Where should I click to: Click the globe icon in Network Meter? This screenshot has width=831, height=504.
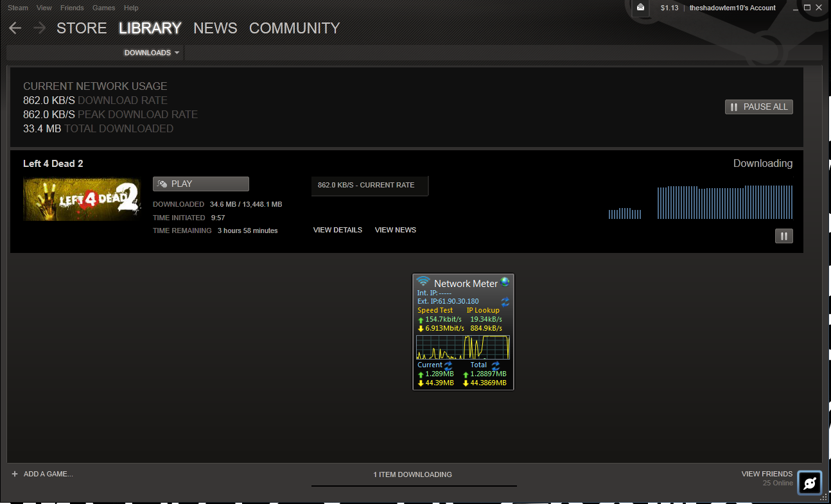click(505, 282)
